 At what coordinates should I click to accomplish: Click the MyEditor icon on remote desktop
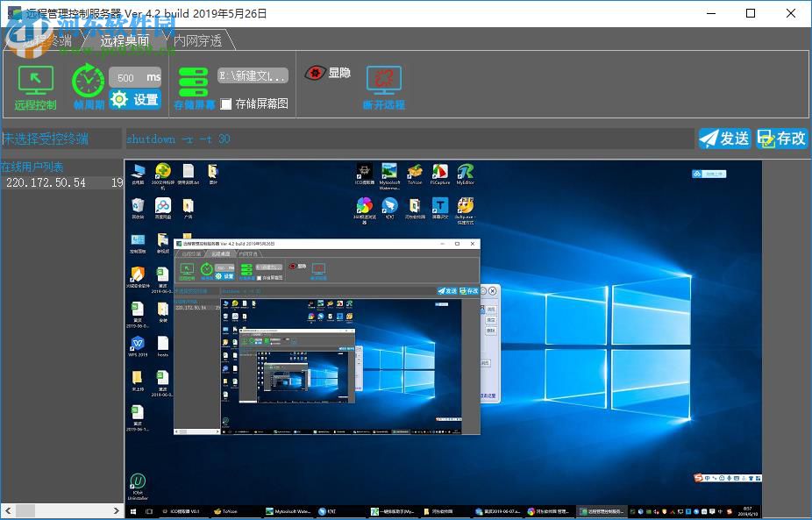tap(465, 171)
